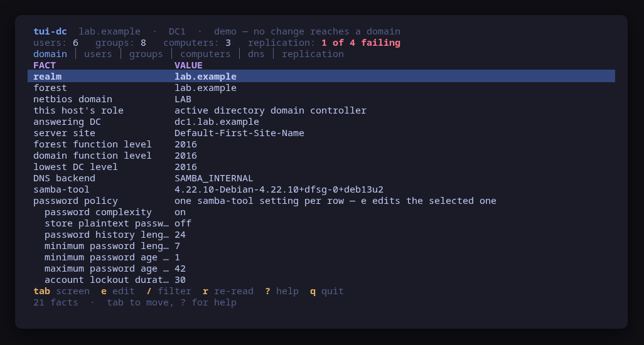The image size is (644, 345).
Task: Click the 'users: 6' count
Action: [56, 43]
